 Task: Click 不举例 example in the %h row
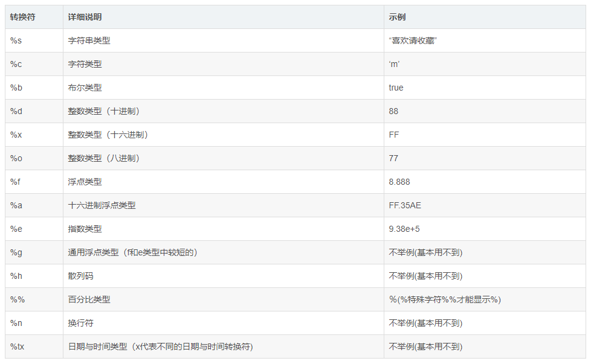[x=426, y=276]
